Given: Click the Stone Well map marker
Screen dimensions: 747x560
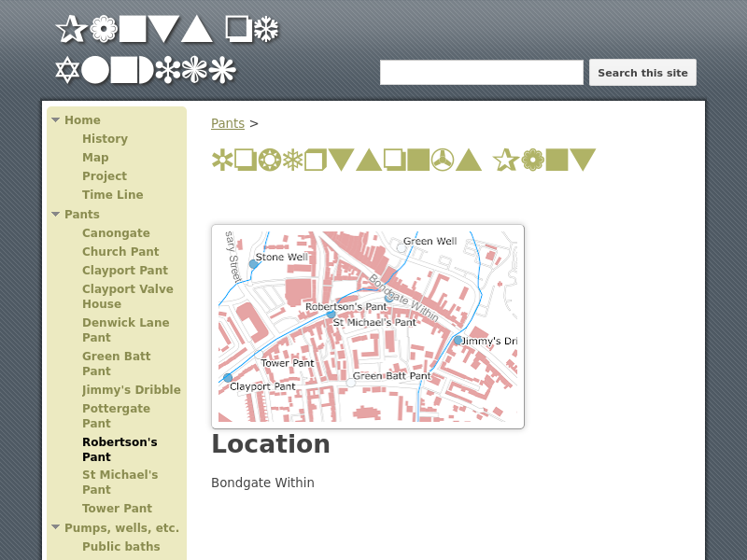Looking at the screenshot, I should [x=253, y=264].
